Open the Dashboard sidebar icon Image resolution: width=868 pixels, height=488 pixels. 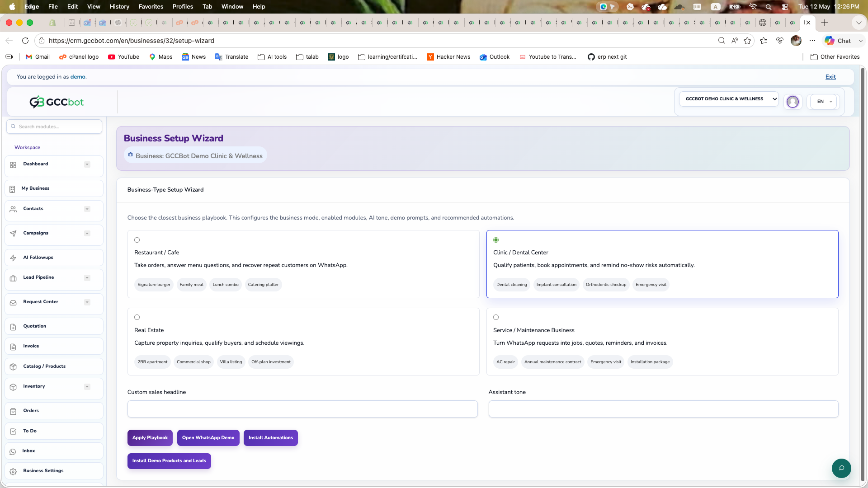13,165
